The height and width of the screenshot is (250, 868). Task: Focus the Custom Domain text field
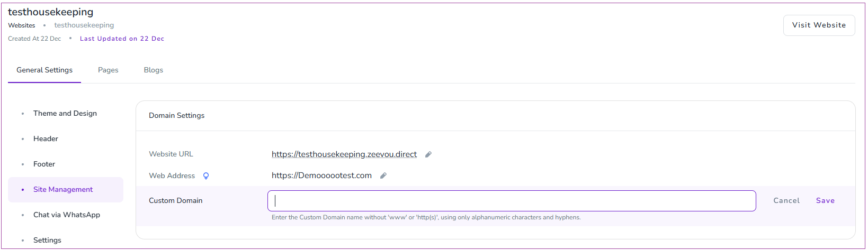click(x=512, y=201)
